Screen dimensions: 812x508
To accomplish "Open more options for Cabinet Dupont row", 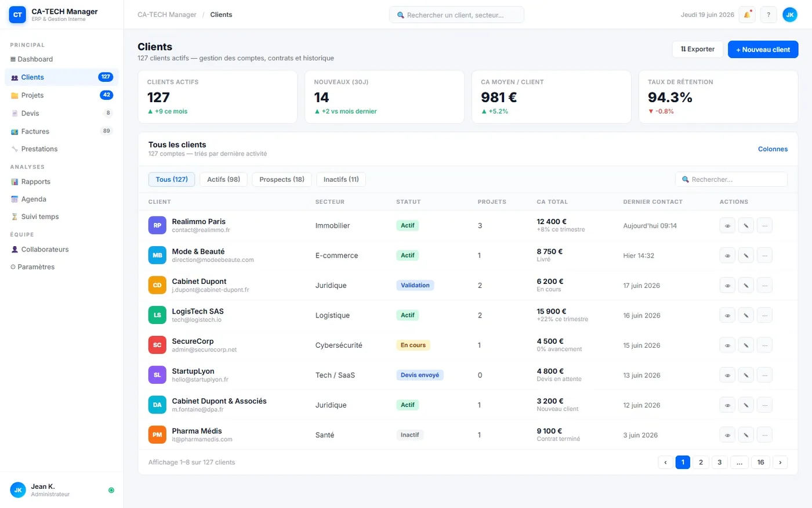I will pos(764,286).
